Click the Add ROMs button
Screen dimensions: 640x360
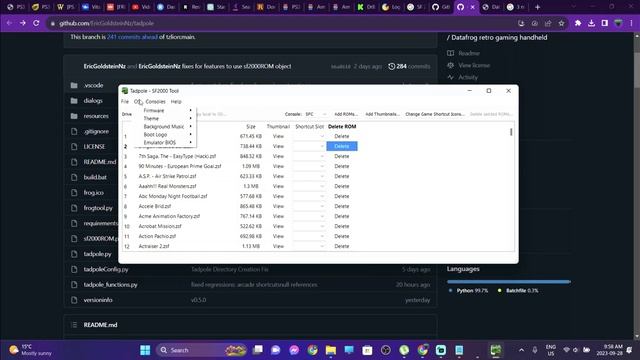point(346,114)
